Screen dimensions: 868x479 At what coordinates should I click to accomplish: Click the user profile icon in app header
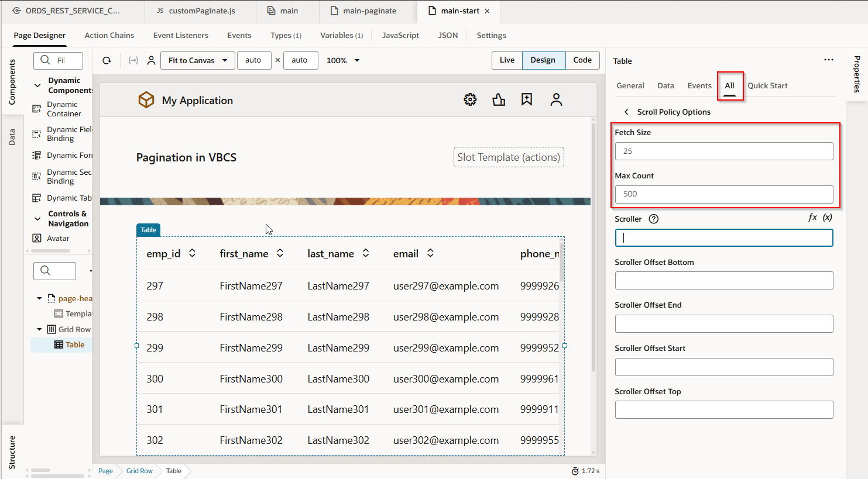click(x=556, y=100)
